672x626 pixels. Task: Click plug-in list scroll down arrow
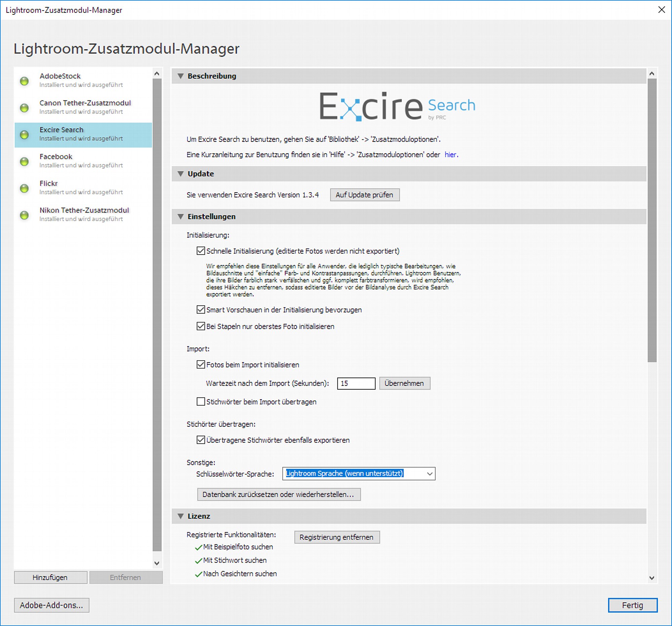[x=157, y=563]
